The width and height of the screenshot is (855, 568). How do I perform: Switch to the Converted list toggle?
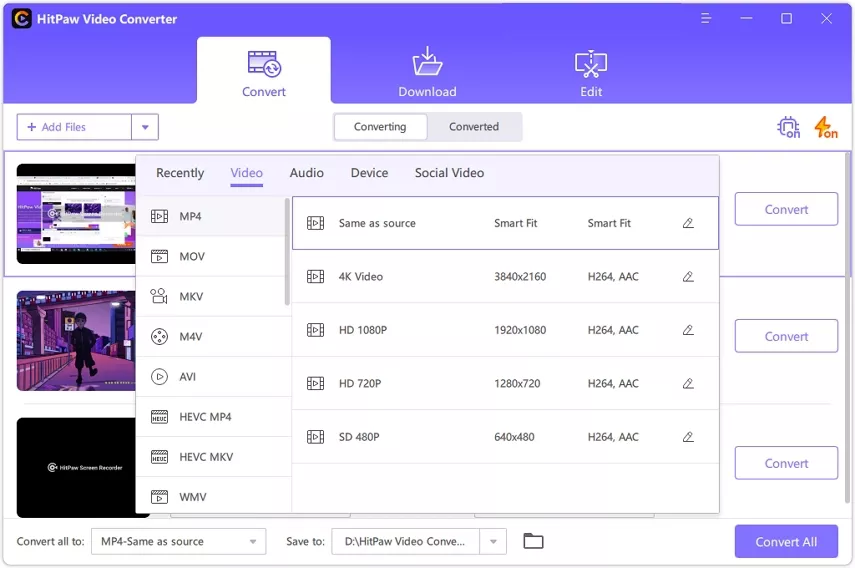pos(474,126)
